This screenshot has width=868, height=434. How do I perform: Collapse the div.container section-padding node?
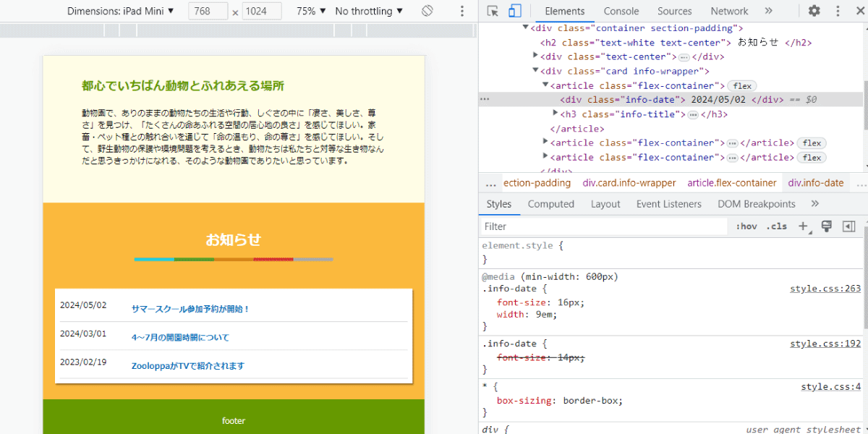525,28
